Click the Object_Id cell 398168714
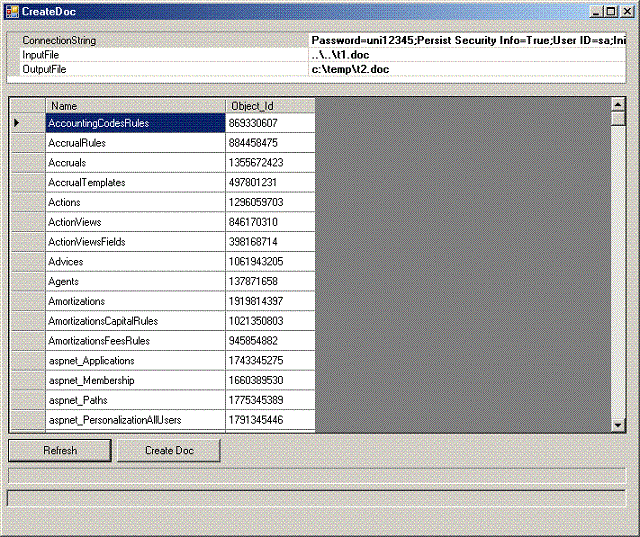Viewport: 640px width, 537px height. [x=270, y=242]
